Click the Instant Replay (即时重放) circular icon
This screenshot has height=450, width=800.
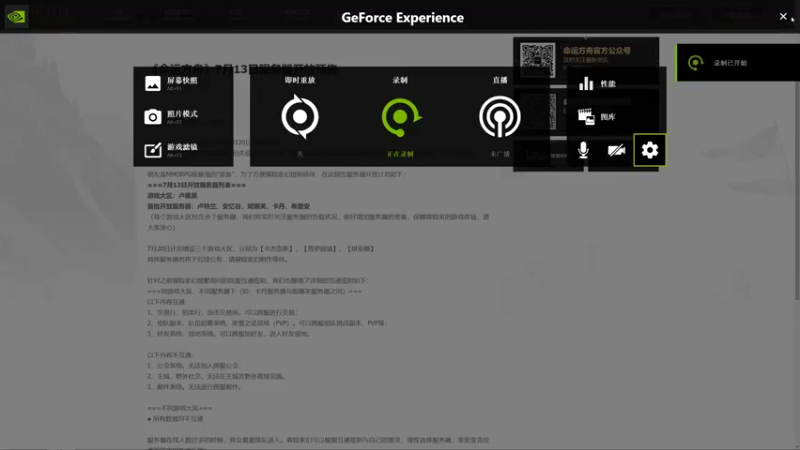[x=300, y=117]
